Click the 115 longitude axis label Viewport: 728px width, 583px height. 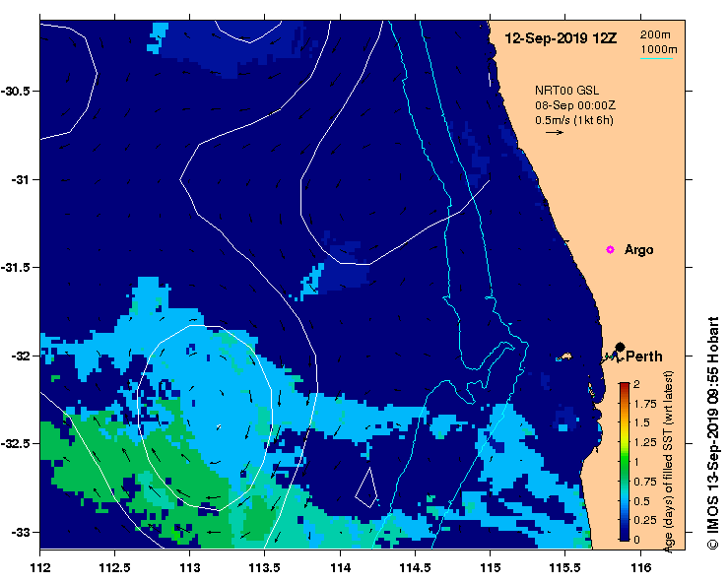pos(491,567)
